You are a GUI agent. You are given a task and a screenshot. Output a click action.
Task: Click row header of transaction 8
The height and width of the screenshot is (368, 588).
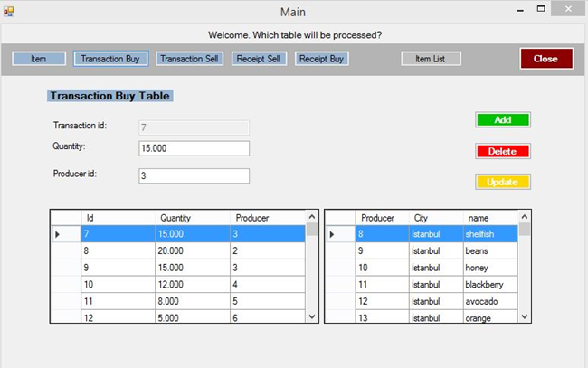click(x=66, y=250)
